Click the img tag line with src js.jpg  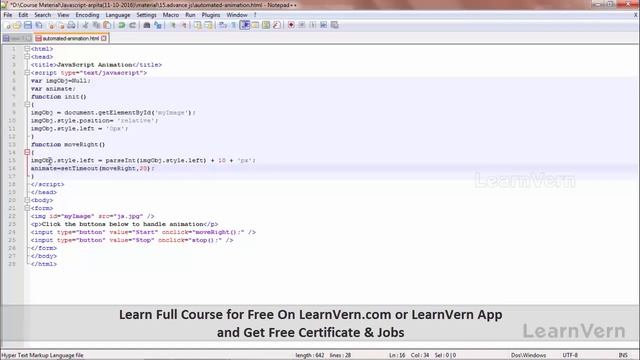pyautogui.click(x=93, y=216)
